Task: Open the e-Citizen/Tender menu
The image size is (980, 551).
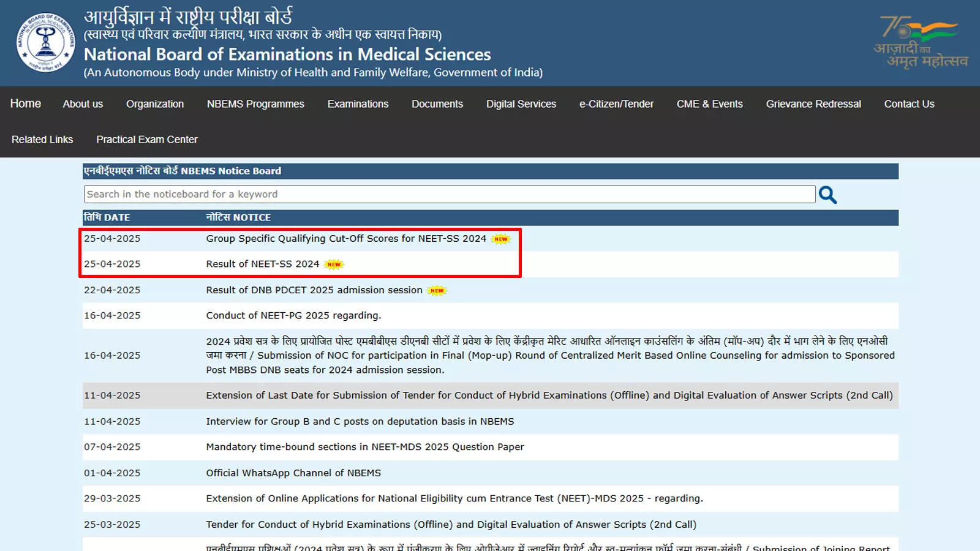Action: click(616, 104)
